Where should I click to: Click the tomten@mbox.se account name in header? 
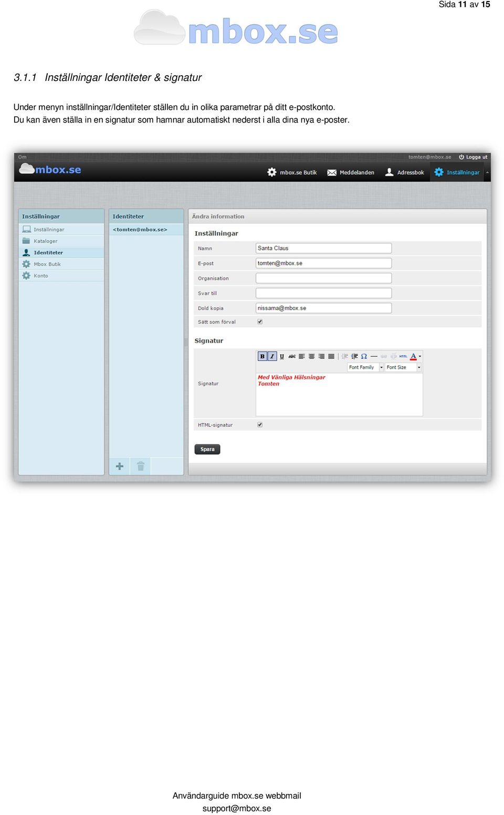click(430, 157)
